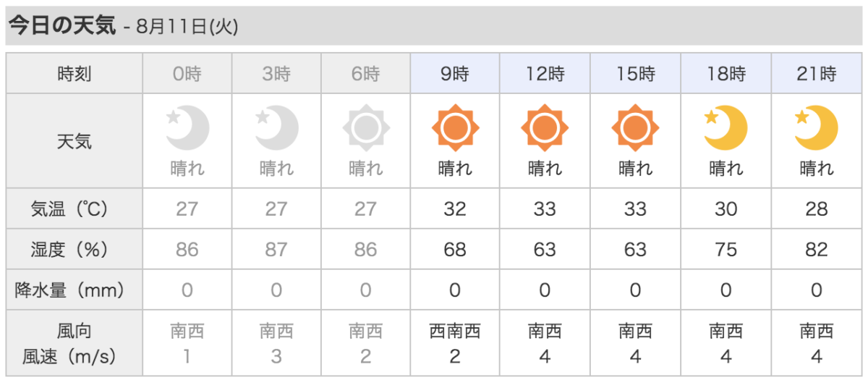Select the 気温（℃） row label
The width and height of the screenshot is (868, 380).
point(75,209)
